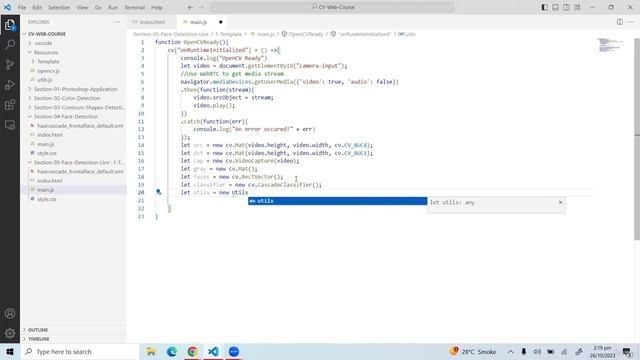Open Microsoft Edge from taskbar
This screenshot has height=360, width=640.
tap(172, 351)
